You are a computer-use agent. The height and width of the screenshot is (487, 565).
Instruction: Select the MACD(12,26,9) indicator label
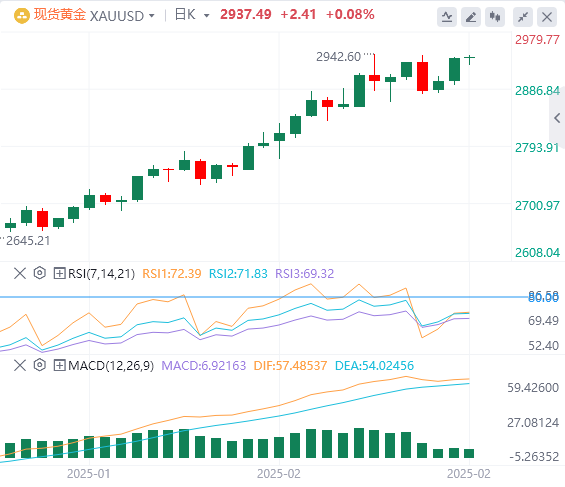click(x=111, y=366)
